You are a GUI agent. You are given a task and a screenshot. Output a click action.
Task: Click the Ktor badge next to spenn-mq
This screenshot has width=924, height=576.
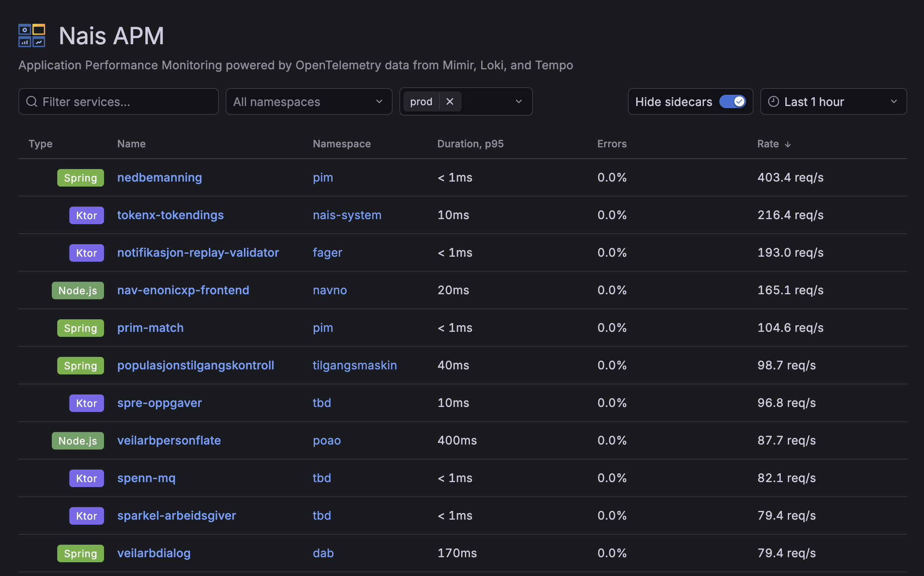pyautogui.click(x=86, y=478)
